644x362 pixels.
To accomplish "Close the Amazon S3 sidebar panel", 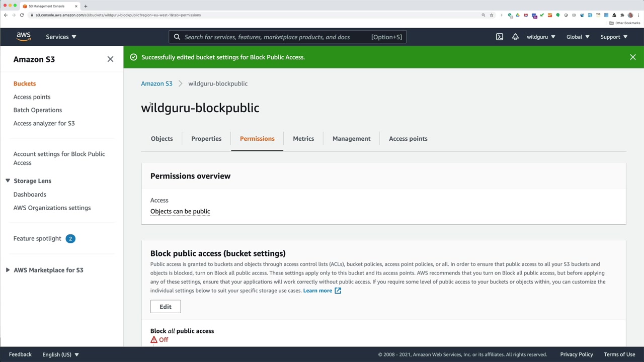I will point(110,59).
